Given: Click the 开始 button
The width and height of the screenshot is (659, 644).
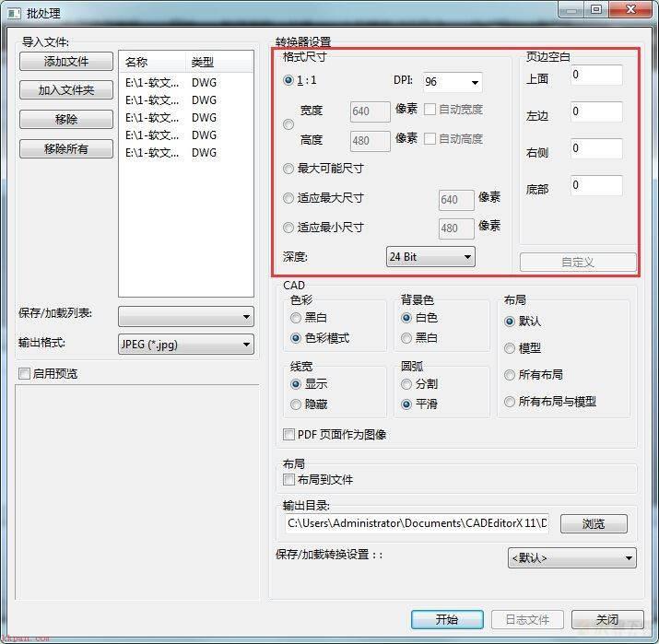Looking at the screenshot, I should [x=447, y=620].
